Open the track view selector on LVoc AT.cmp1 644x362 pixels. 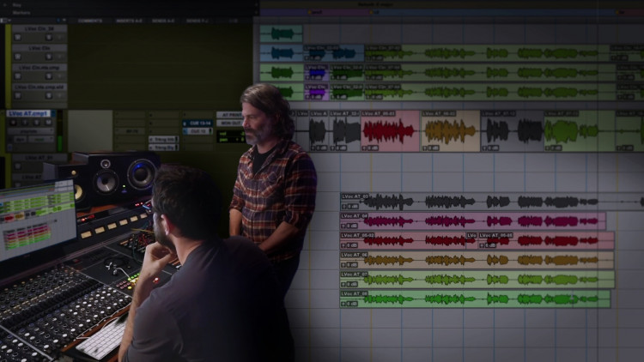coord(31,131)
